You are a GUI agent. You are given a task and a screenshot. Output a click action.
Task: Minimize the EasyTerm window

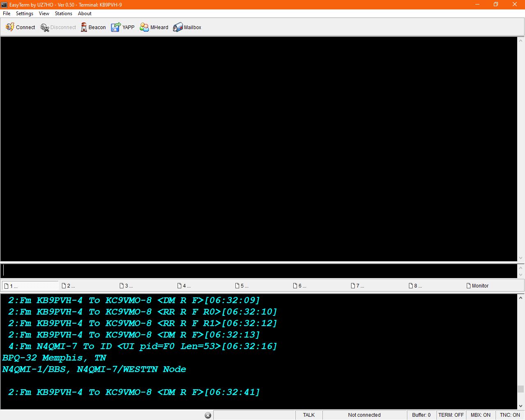[477, 5]
